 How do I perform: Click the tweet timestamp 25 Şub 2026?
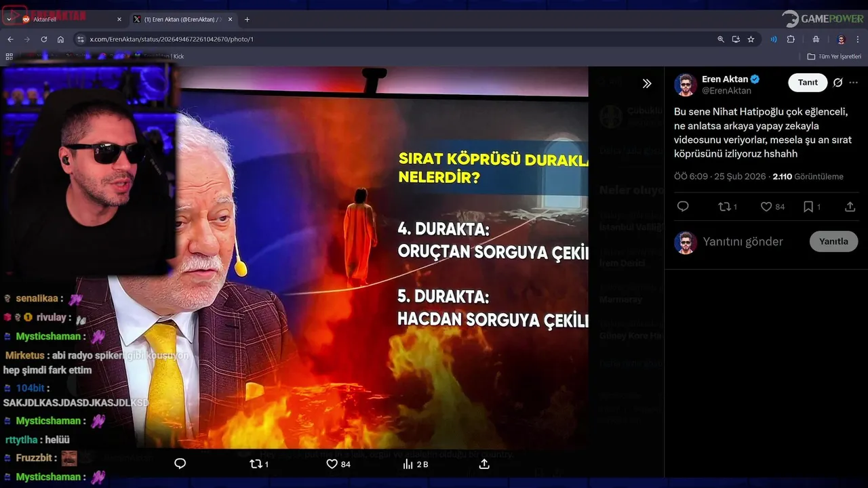pos(738,176)
